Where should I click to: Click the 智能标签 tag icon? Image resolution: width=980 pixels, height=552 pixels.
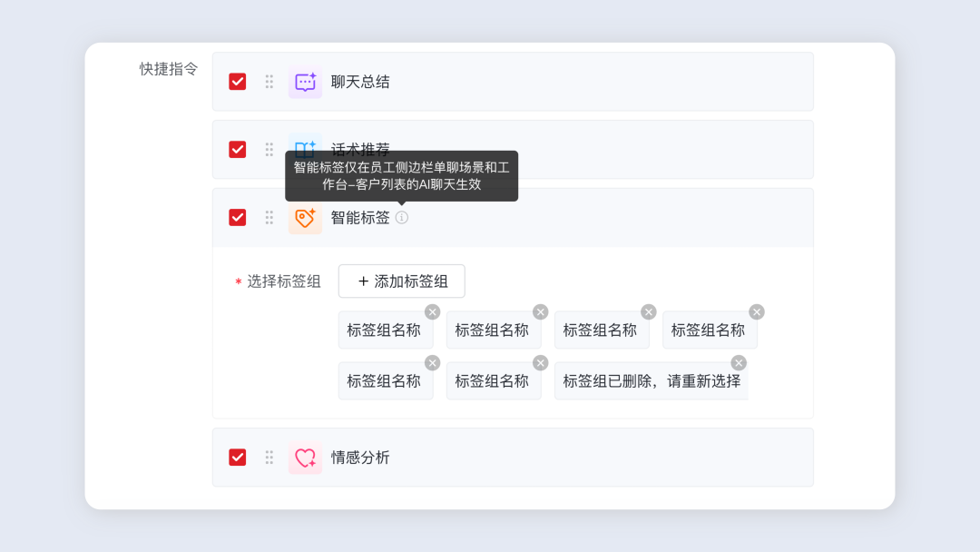(305, 217)
